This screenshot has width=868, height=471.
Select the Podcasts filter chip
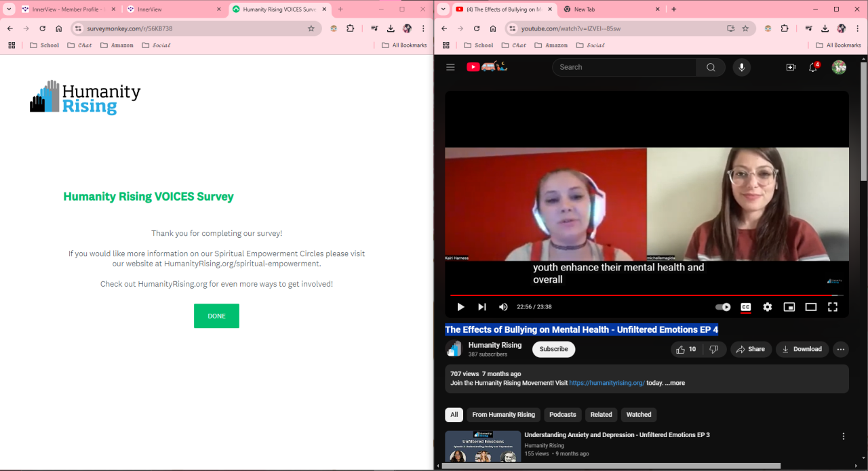(x=562, y=415)
